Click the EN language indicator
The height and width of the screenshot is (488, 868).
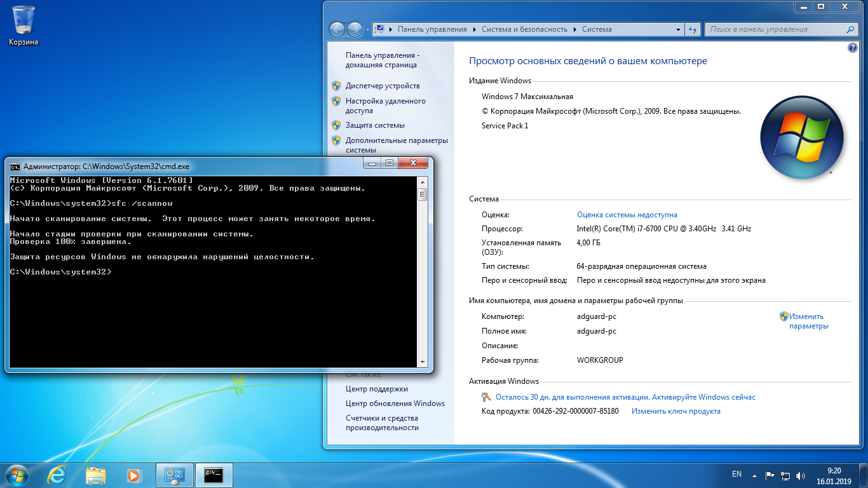(x=737, y=474)
